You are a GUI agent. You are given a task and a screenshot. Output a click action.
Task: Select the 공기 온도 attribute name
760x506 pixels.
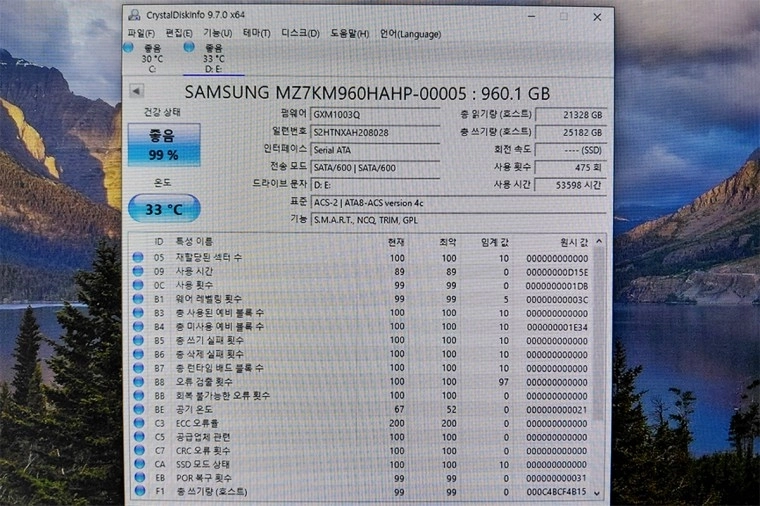194,410
